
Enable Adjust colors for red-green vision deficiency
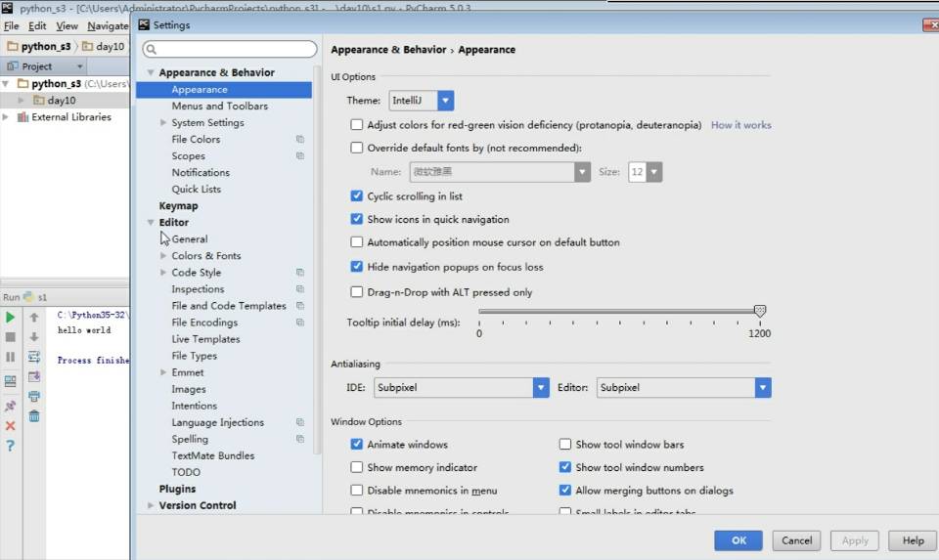pos(356,125)
